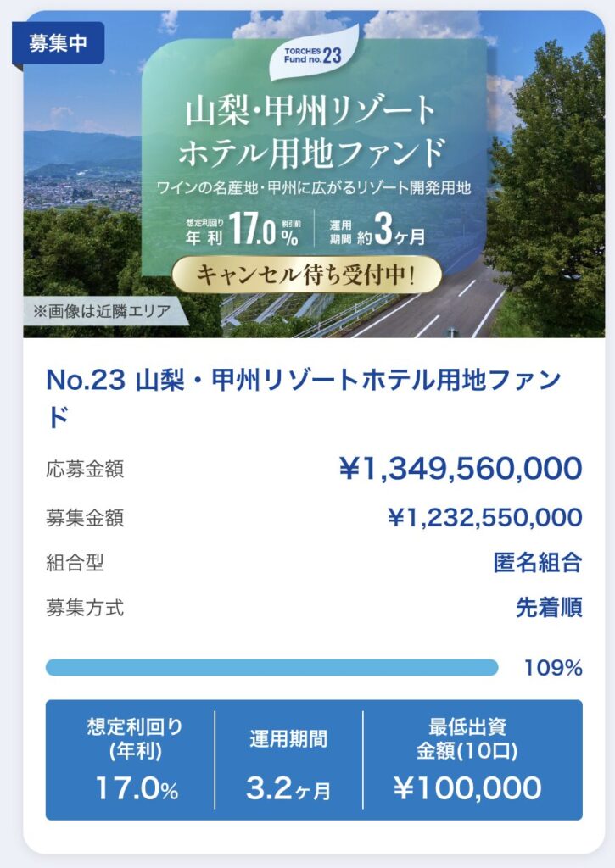Click the fund progress bar
Viewport: 615px width, 868px height.
click(271, 668)
